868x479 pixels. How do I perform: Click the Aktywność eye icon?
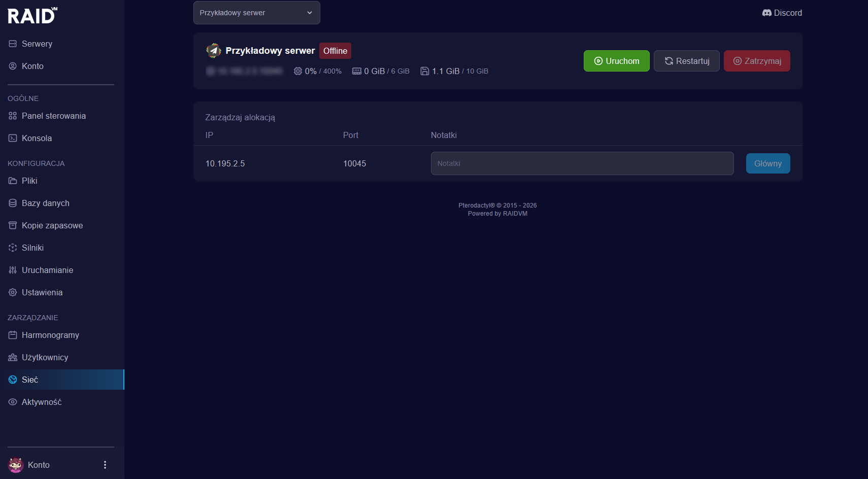[x=13, y=402]
